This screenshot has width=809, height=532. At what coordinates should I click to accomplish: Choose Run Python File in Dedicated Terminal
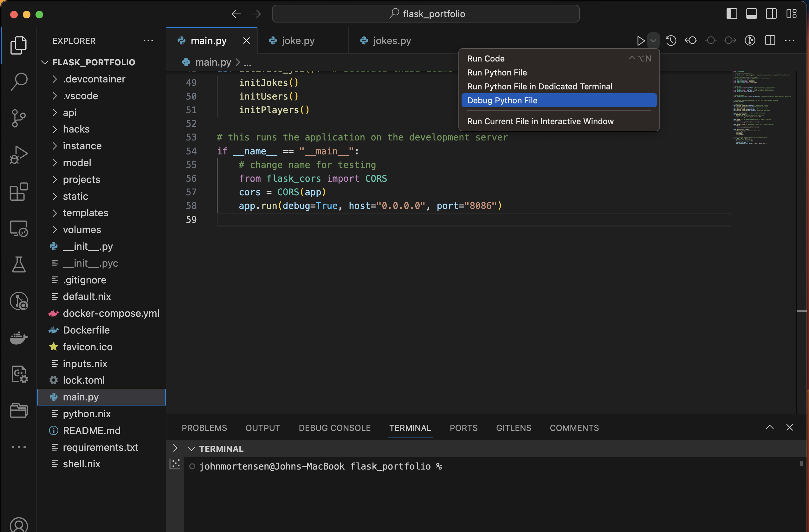[x=559, y=86]
